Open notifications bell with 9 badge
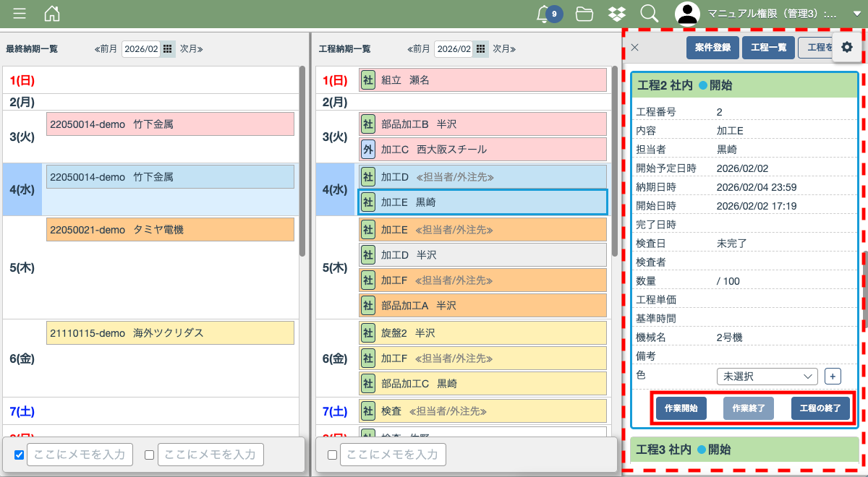The width and height of the screenshot is (868, 477). (545, 14)
